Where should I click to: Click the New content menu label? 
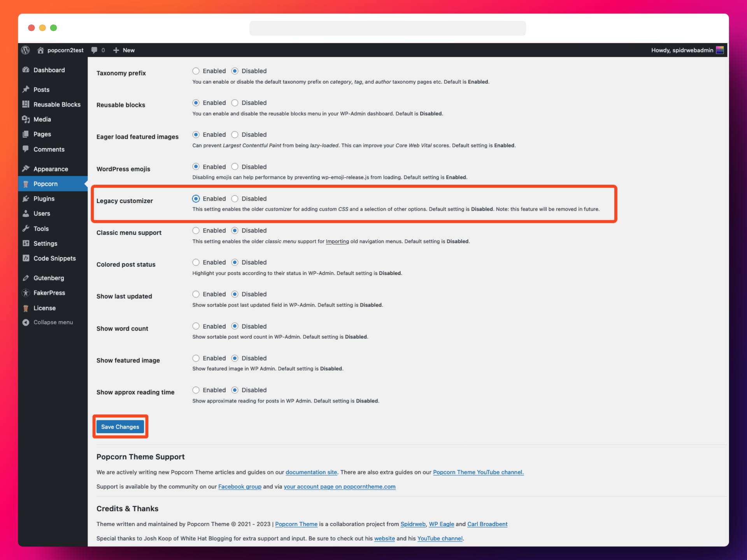[x=129, y=50]
